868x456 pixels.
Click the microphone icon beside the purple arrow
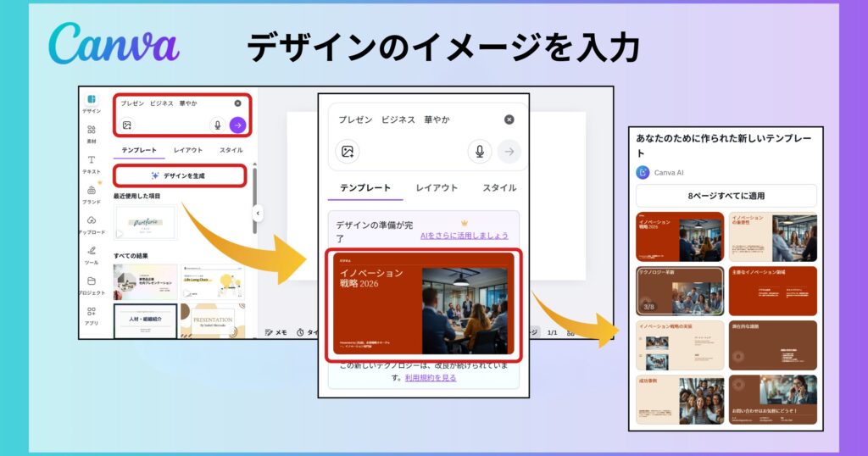coord(218,125)
